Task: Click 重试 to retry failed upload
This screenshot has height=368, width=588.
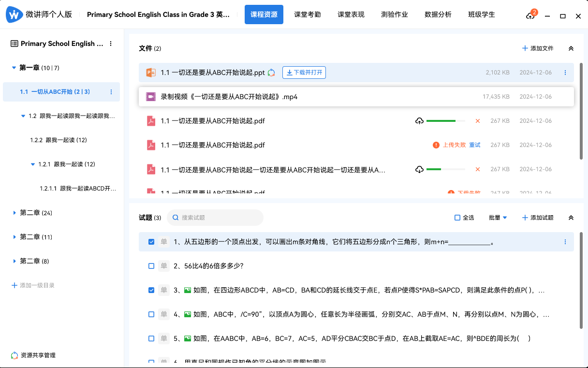Action: coord(474,145)
